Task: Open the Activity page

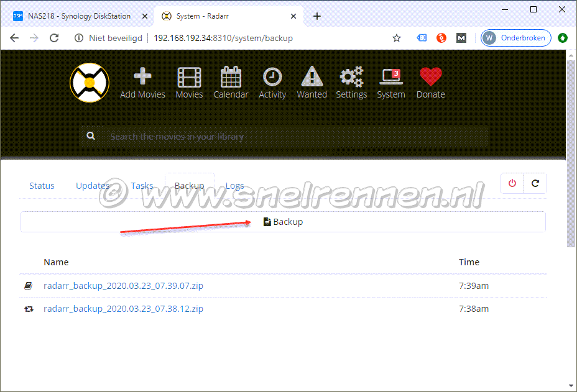Action: (x=272, y=83)
